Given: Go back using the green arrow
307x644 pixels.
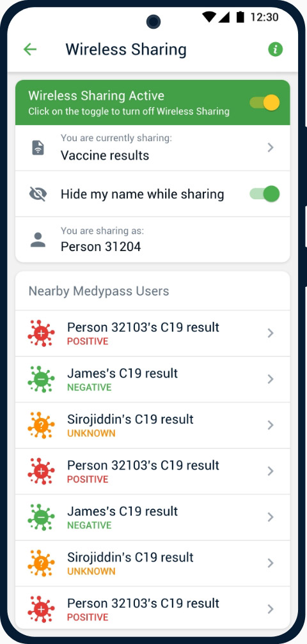Looking at the screenshot, I should (30, 50).
